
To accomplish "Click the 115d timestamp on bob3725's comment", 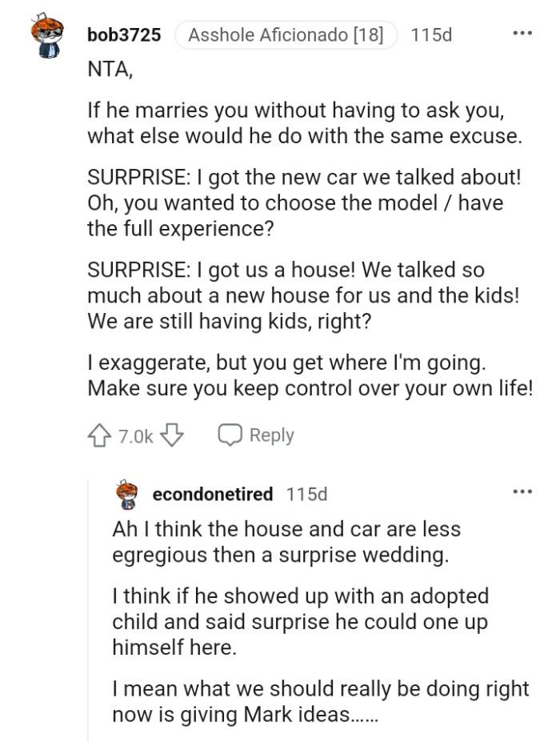I will [430, 34].
